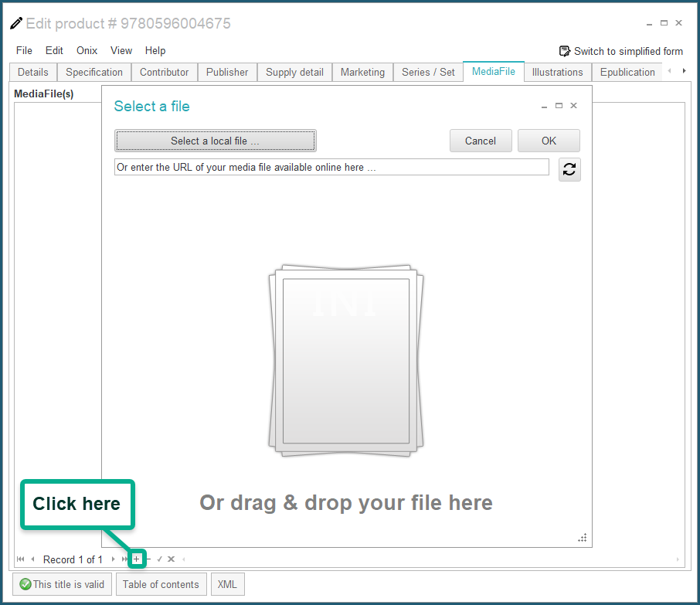Open the XML view button
Image resolution: width=700 pixels, height=605 pixels.
[x=227, y=584]
